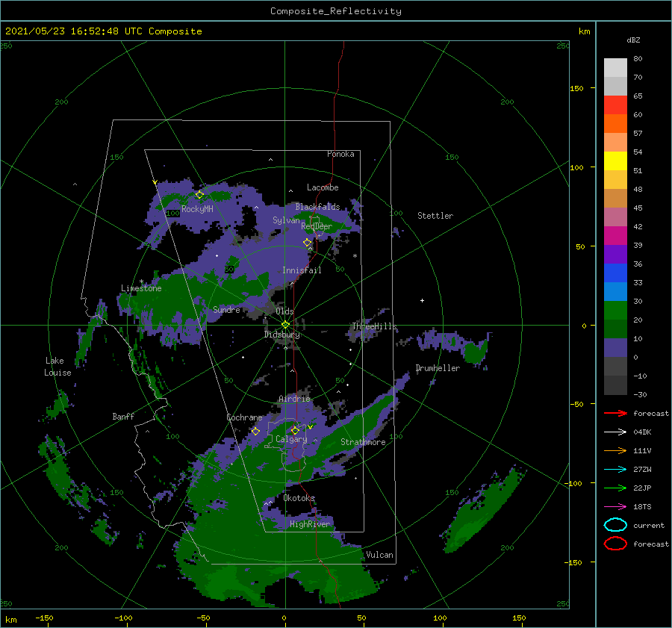Image resolution: width=672 pixels, height=628 pixels.
Task: Click the Ponoka city label
Action: tap(340, 154)
